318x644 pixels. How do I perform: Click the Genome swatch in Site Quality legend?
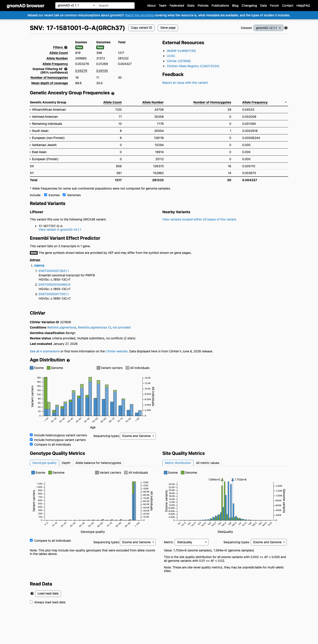coord(183,473)
